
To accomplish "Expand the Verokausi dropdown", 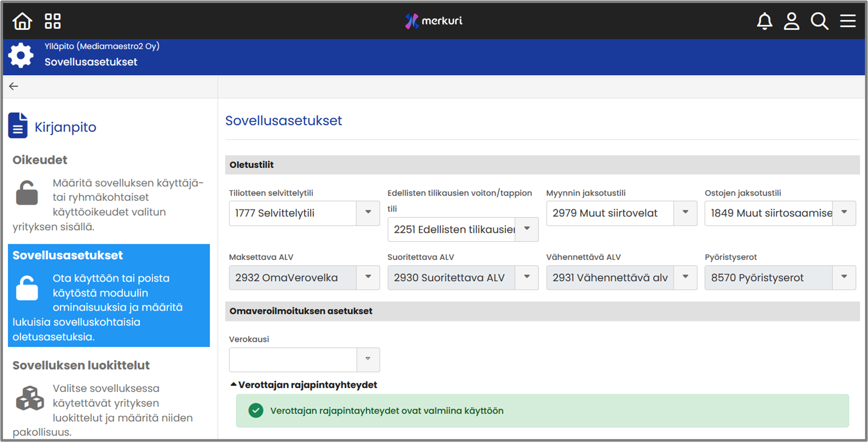I will (x=368, y=359).
